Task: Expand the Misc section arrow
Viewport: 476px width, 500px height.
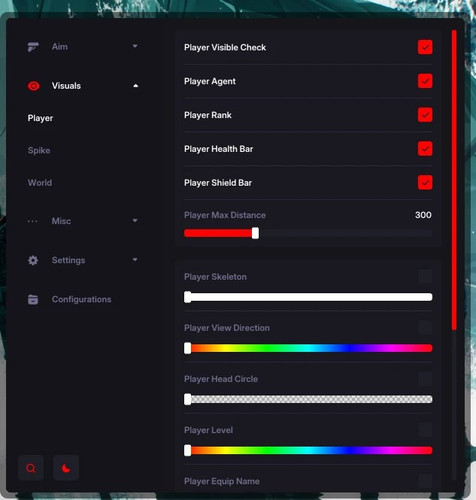Action: coord(135,221)
